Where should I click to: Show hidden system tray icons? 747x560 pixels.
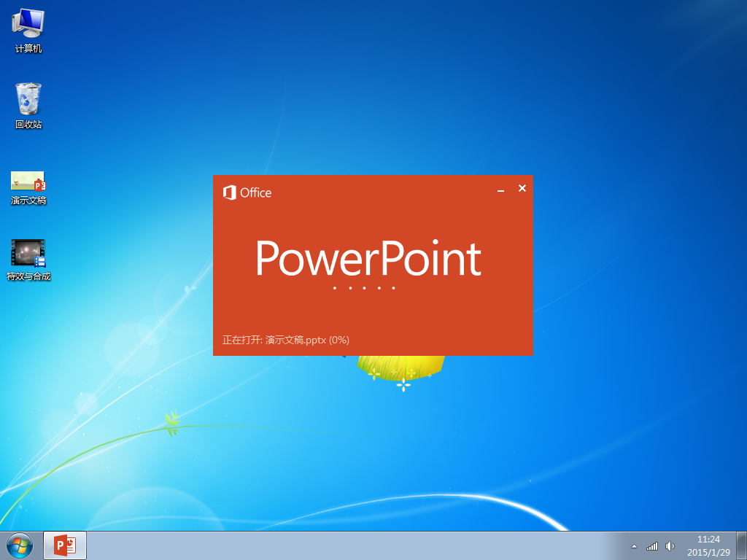[x=634, y=546]
